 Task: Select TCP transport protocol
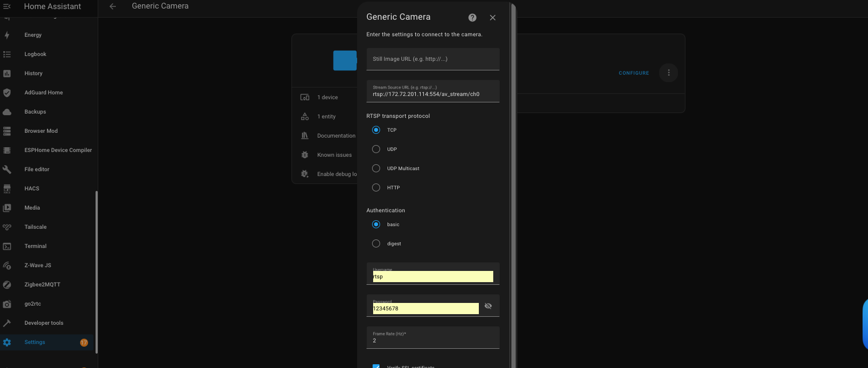376,130
